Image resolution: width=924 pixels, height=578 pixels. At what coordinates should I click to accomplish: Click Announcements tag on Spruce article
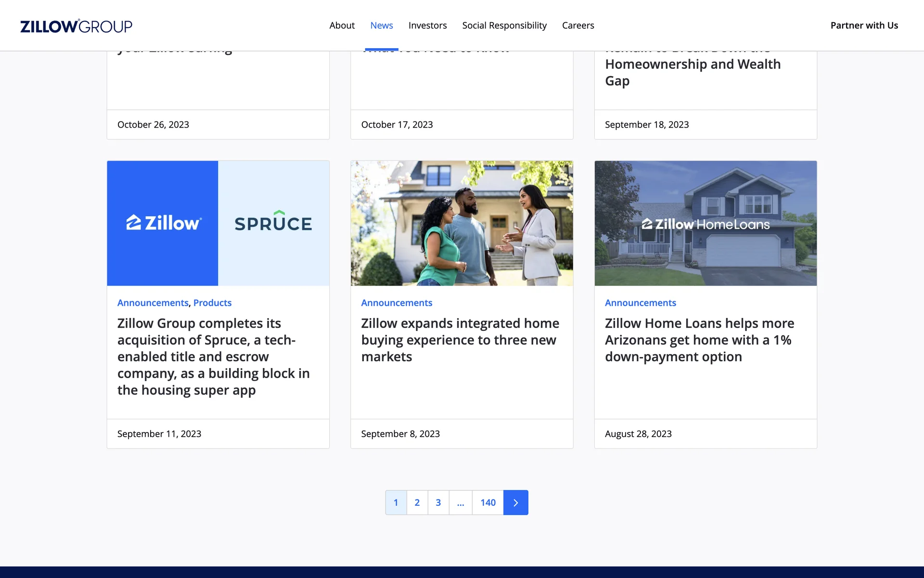(153, 303)
